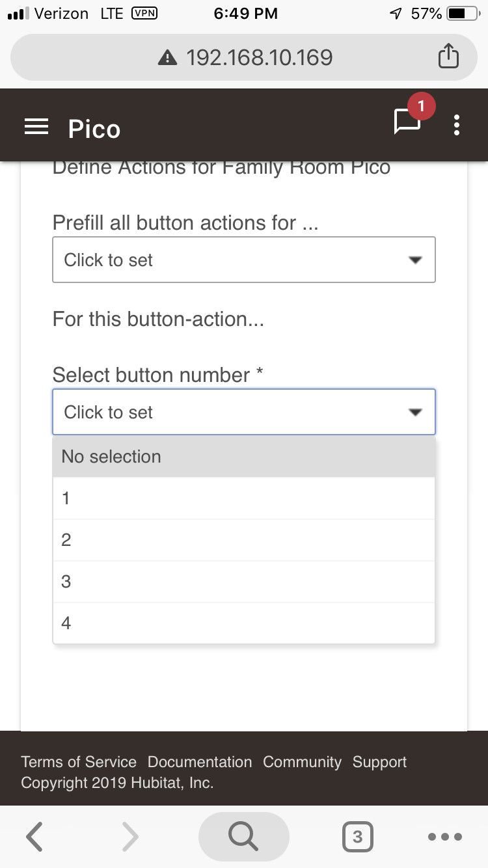Open the Terms of Service link

pyautogui.click(x=79, y=762)
